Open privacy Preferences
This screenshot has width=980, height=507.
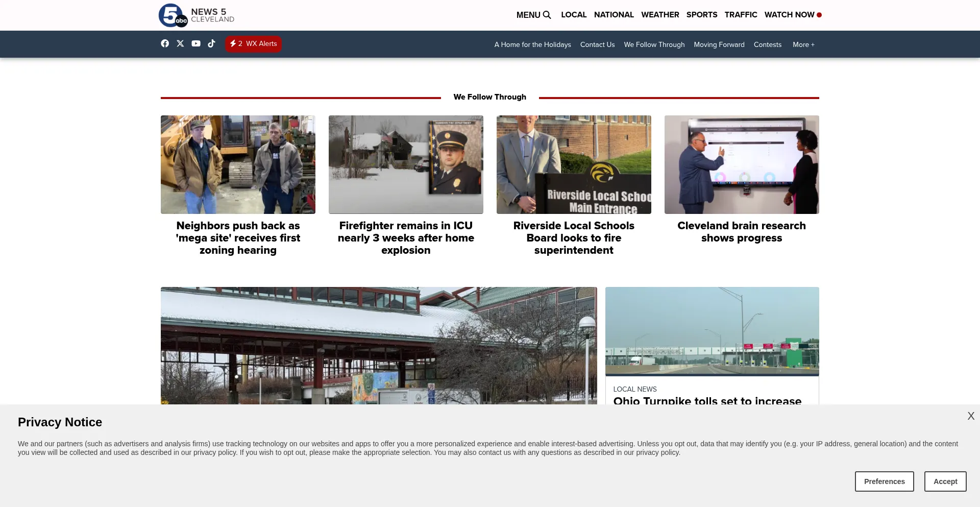[x=884, y=481]
